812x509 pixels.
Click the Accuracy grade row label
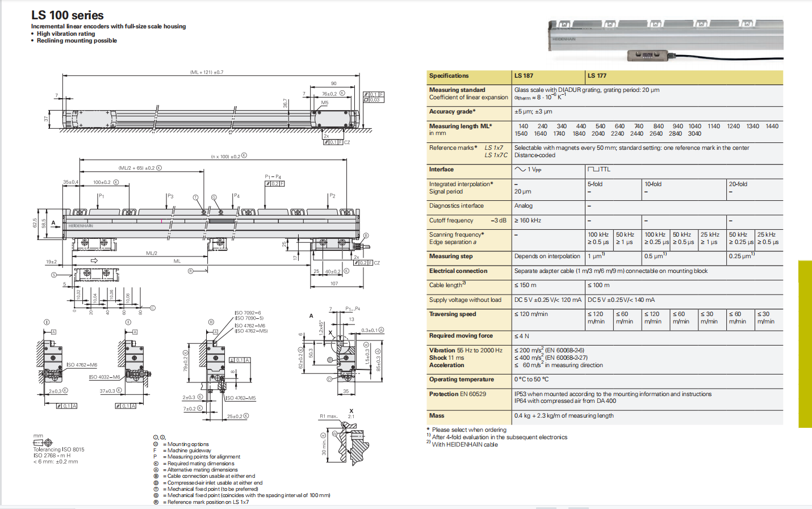[x=452, y=112]
